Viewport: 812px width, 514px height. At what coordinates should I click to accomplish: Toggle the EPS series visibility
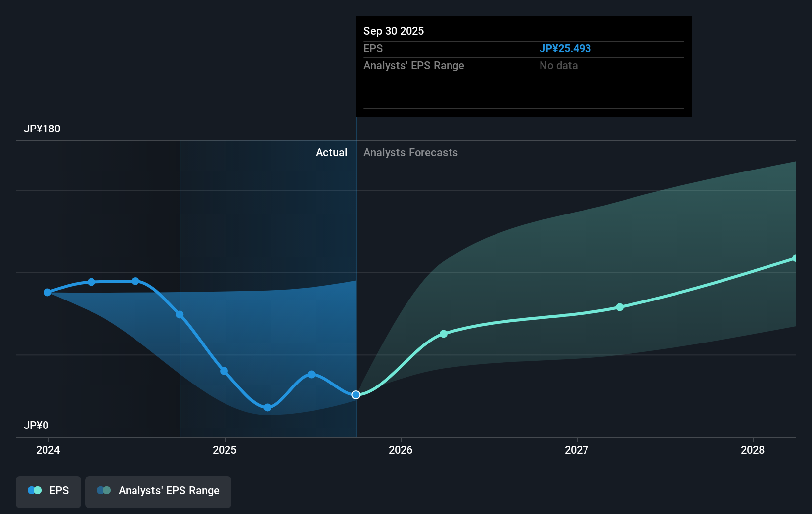point(48,492)
